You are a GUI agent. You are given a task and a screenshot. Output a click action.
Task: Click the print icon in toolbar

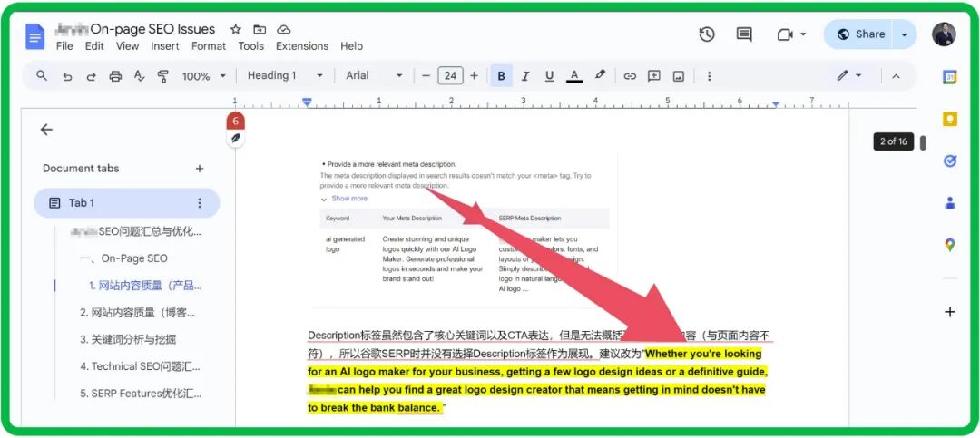tap(115, 76)
